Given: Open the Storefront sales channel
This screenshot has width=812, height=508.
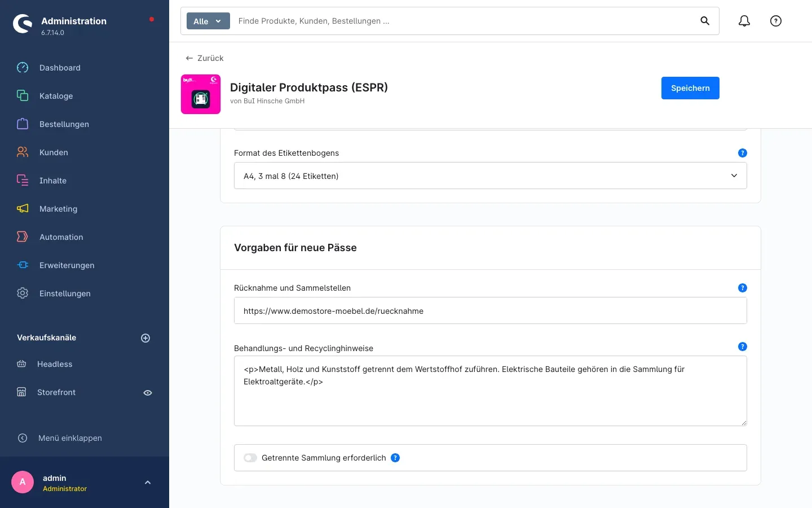Looking at the screenshot, I should (56, 392).
